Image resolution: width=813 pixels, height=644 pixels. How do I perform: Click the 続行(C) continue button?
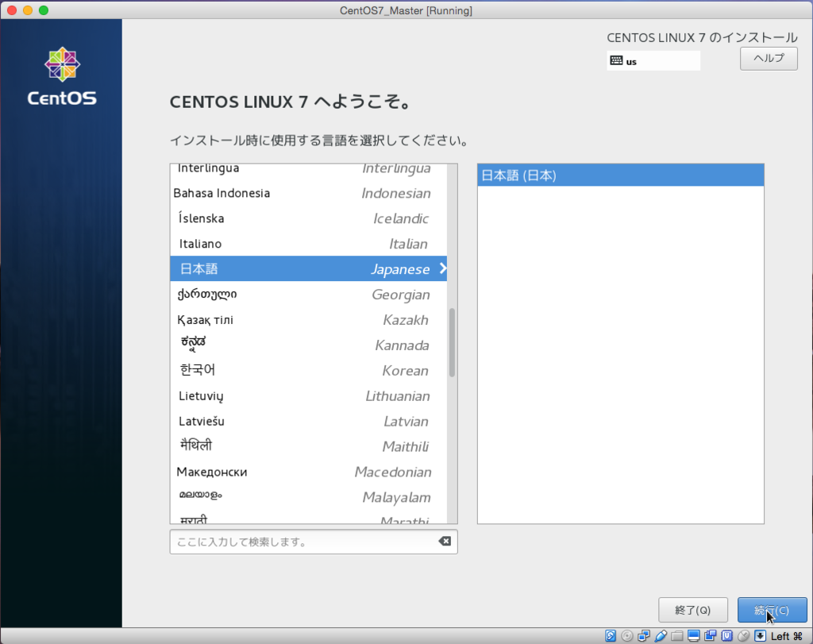click(x=772, y=610)
